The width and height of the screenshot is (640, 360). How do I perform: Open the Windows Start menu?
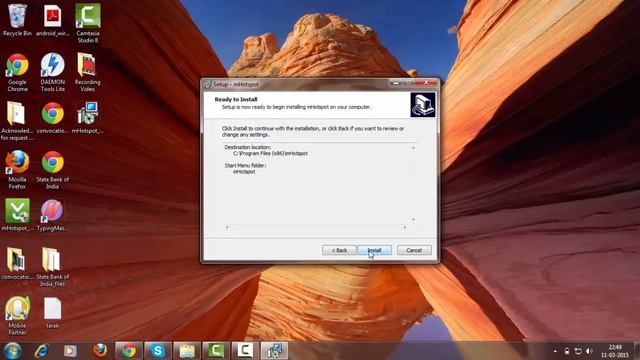click(12, 351)
